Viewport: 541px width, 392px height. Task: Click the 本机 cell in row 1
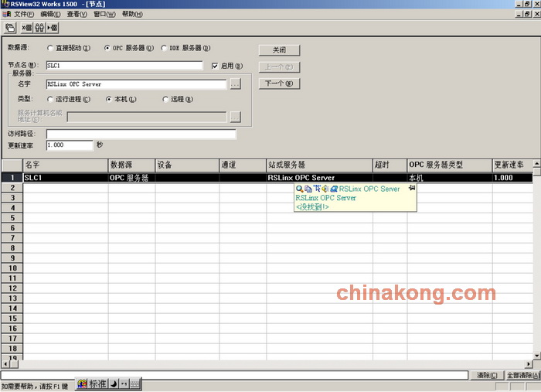450,178
